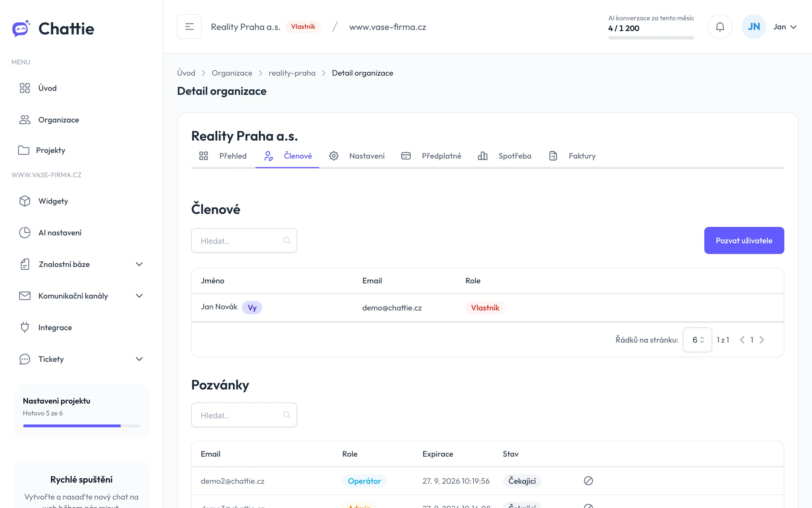Click the demo2@chattie.cz invitation email
This screenshot has height=508, width=812.
[x=232, y=481]
